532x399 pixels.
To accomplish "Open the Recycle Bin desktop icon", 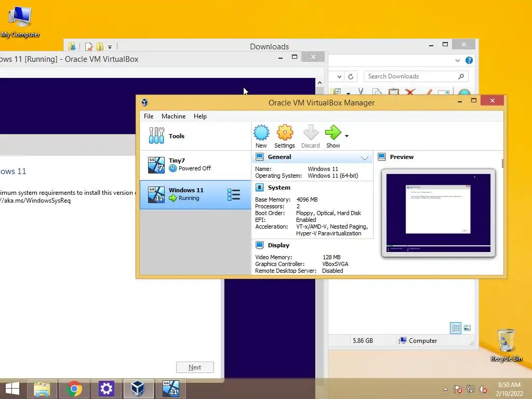I will tap(506, 345).
